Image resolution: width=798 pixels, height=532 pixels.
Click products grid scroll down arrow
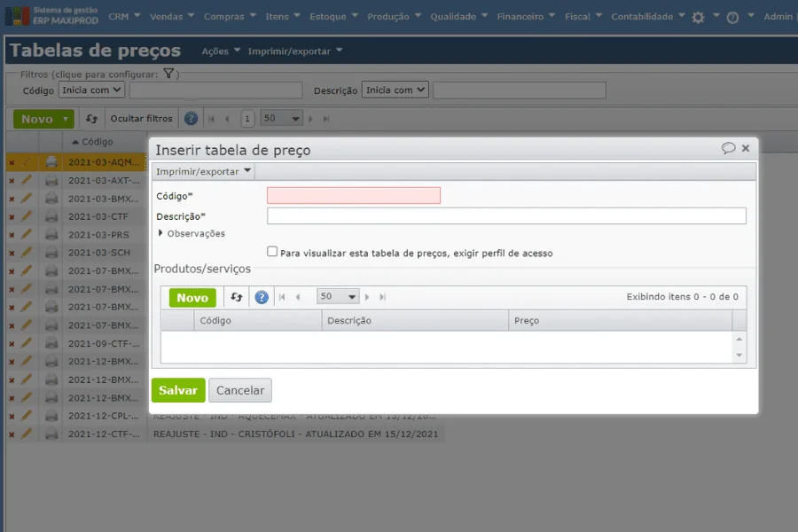(739, 356)
